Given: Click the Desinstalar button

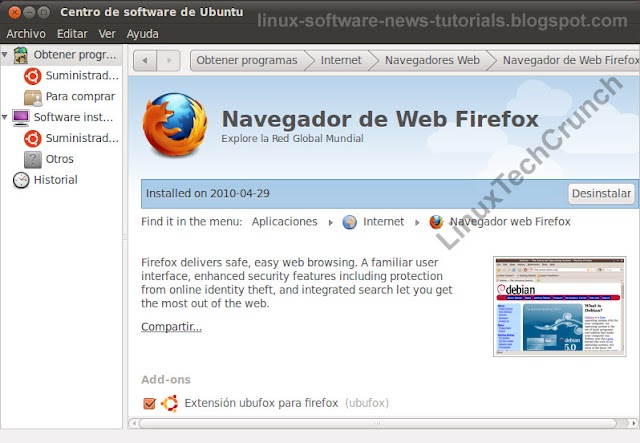Looking at the screenshot, I should pos(601,194).
